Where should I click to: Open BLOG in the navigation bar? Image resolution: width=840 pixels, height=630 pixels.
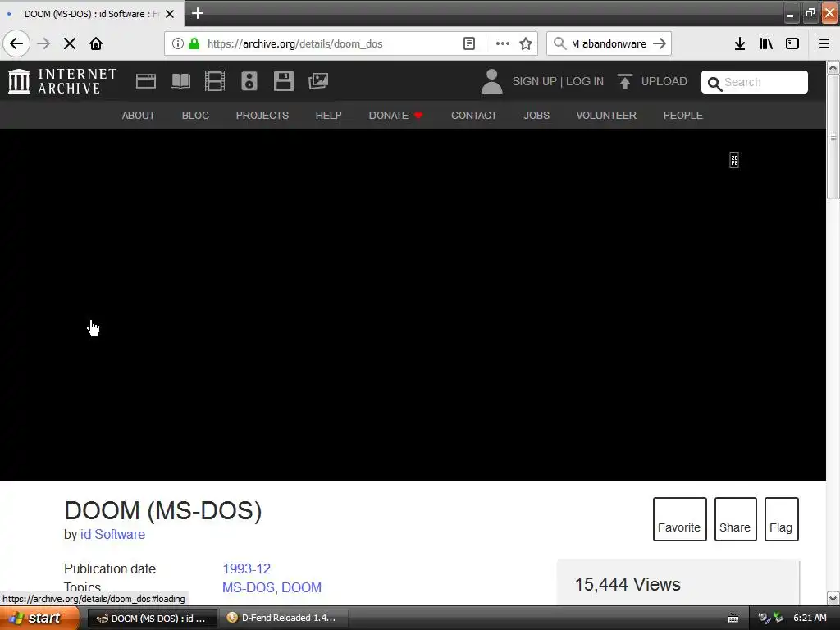(195, 115)
